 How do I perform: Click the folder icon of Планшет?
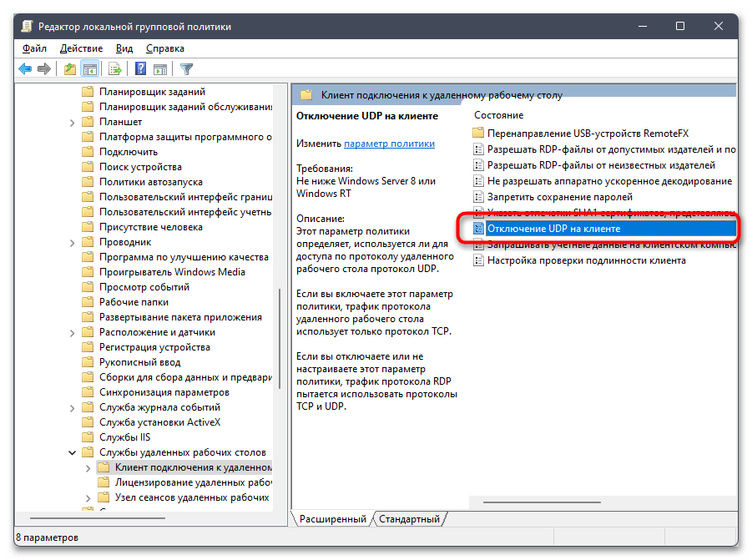tap(88, 122)
